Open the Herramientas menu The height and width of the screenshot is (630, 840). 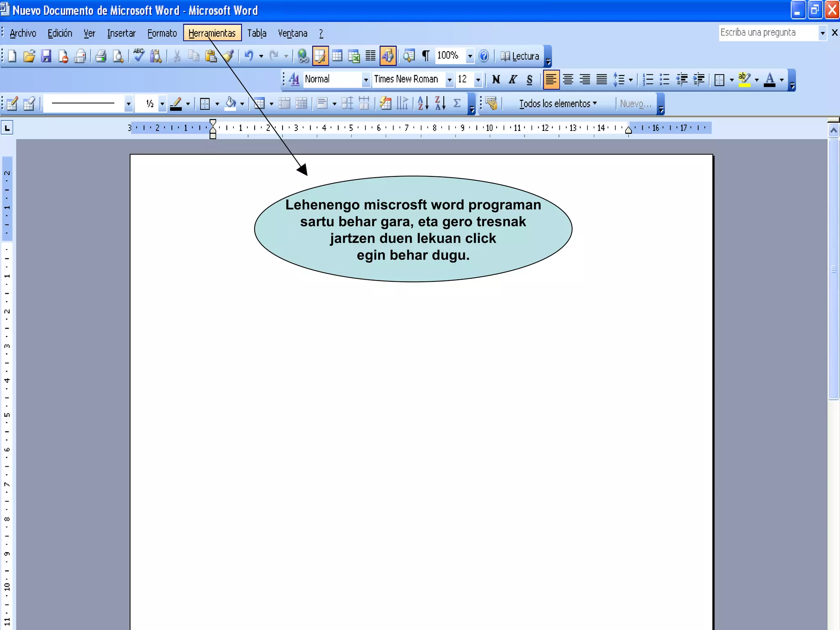tap(212, 33)
